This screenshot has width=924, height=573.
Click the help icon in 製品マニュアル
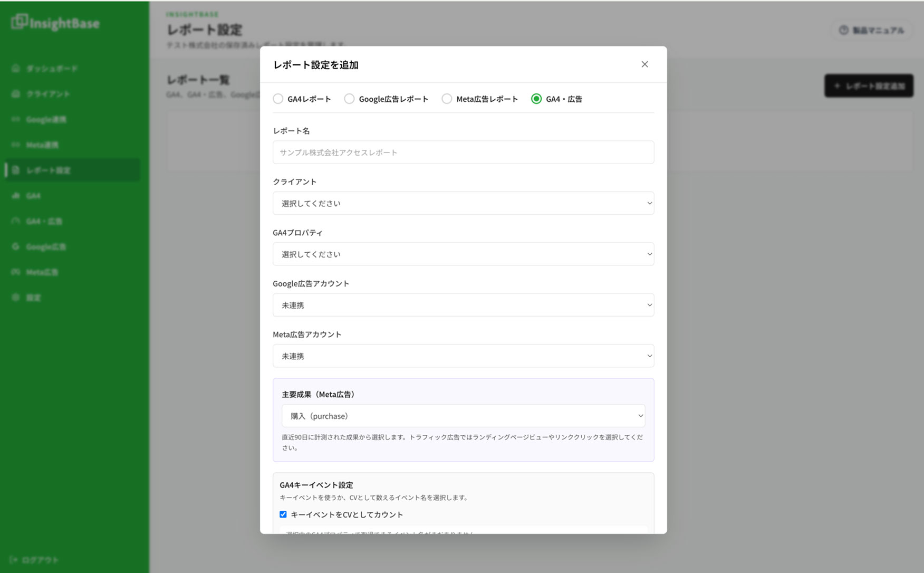click(x=844, y=30)
